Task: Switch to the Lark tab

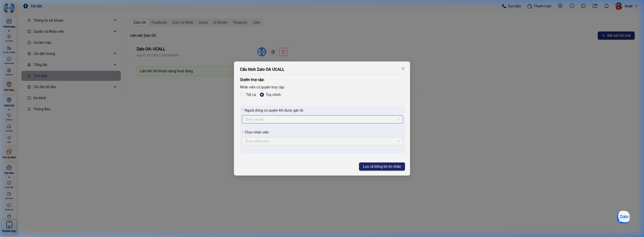Action: (256, 22)
